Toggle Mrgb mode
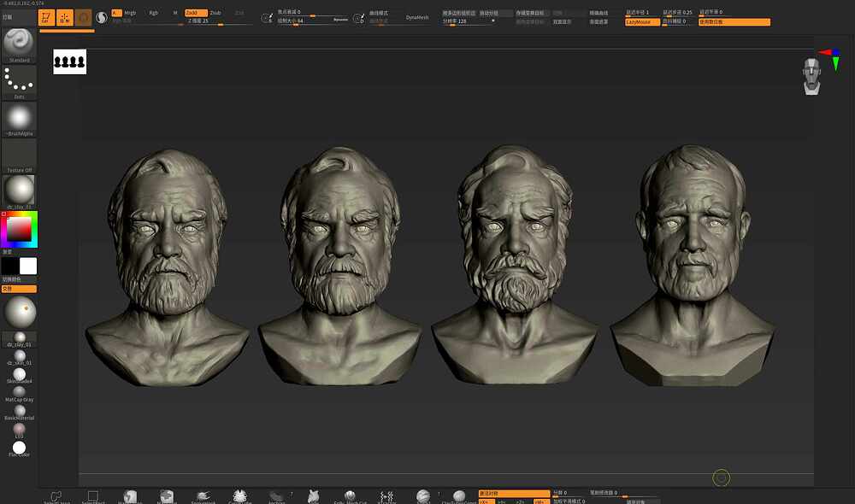This screenshot has width=855, height=504. tap(130, 13)
